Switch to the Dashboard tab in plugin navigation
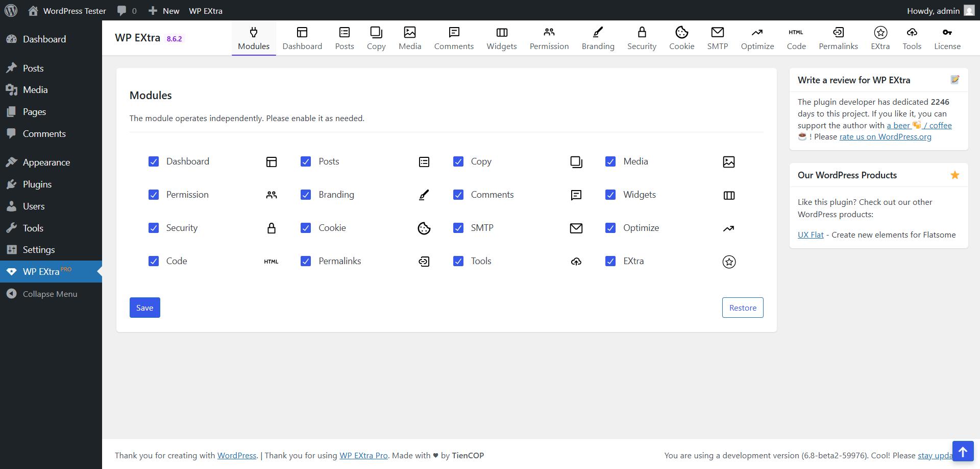This screenshot has height=469, width=980. tap(302, 38)
